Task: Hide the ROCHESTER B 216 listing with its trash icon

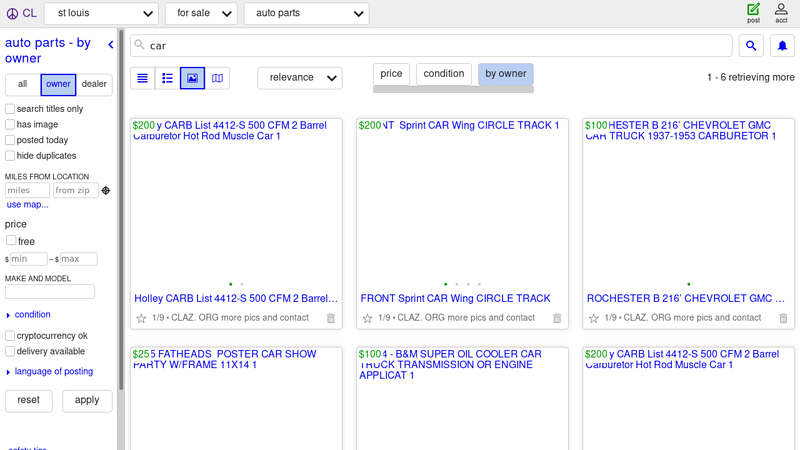Action: (783, 318)
